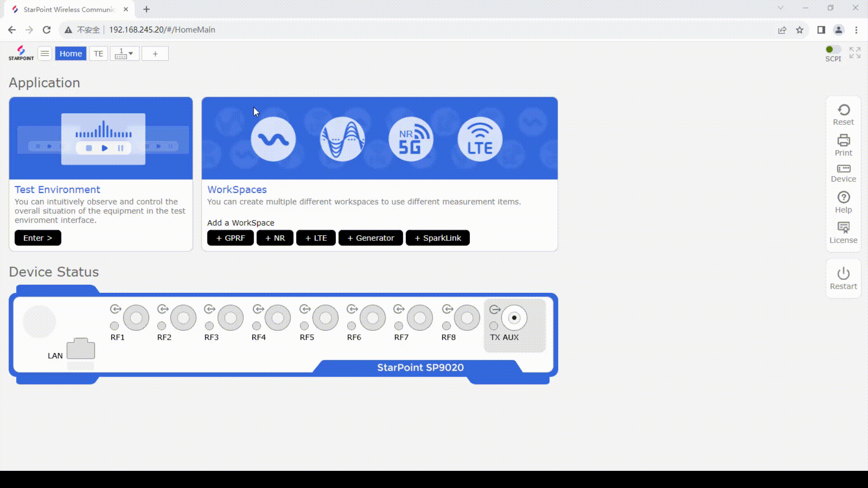
Task: Open a new browser tab
Action: click(146, 9)
